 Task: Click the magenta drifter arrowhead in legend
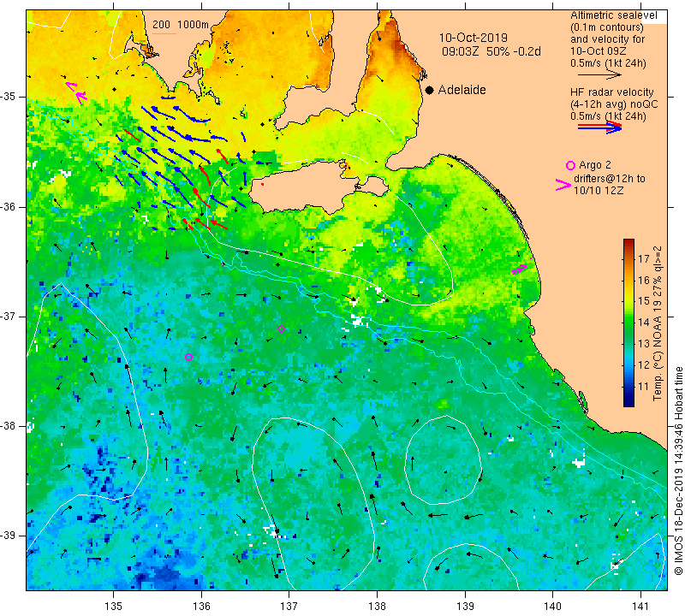(x=563, y=185)
